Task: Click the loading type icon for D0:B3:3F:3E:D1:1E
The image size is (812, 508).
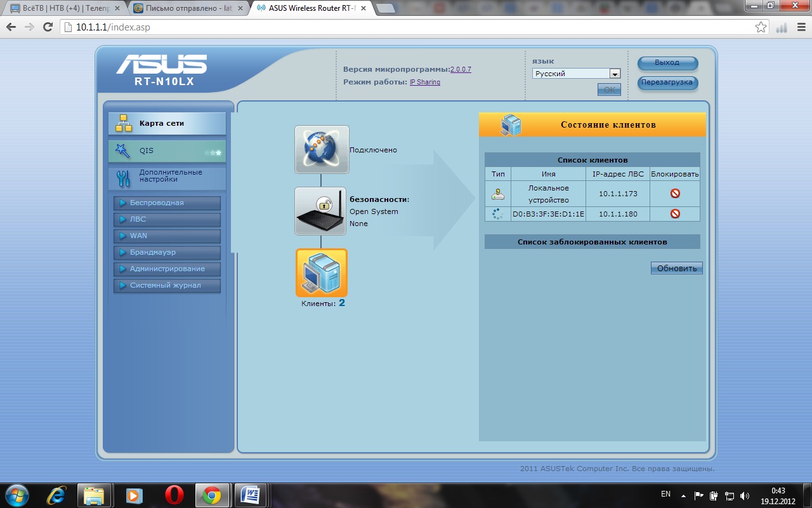Action: click(498, 214)
